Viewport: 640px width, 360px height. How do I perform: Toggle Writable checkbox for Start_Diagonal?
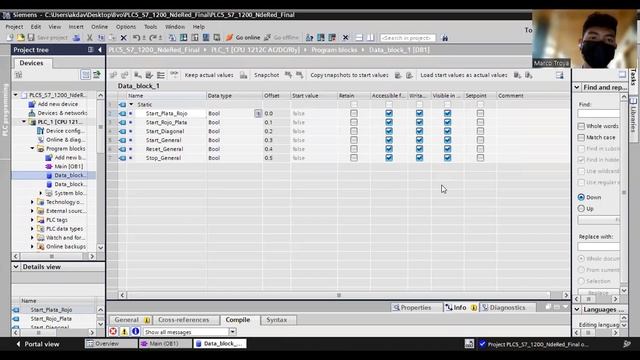pos(419,131)
